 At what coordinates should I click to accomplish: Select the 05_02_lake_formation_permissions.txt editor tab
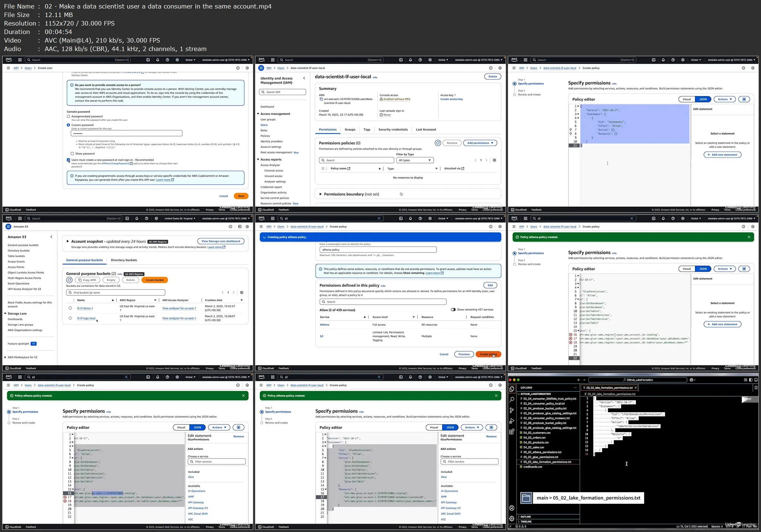point(609,387)
